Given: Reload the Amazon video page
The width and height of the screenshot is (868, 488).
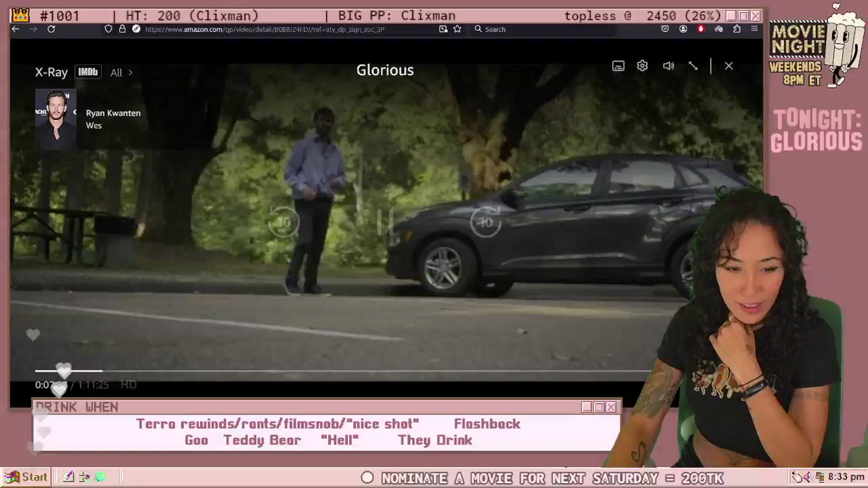Looking at the screenshot, I should [x=51, y=29].
